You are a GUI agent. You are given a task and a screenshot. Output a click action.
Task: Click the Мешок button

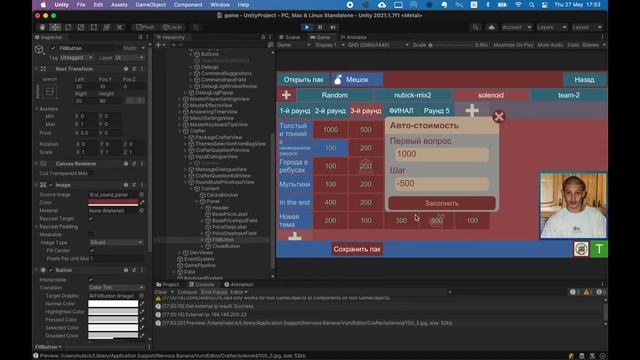click(357, 80)
